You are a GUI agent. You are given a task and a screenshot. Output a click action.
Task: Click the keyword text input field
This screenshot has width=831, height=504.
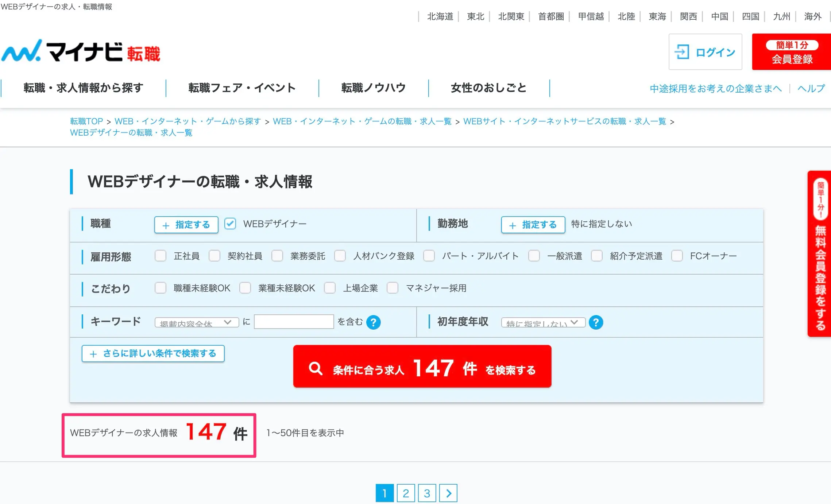click(294, 322)
